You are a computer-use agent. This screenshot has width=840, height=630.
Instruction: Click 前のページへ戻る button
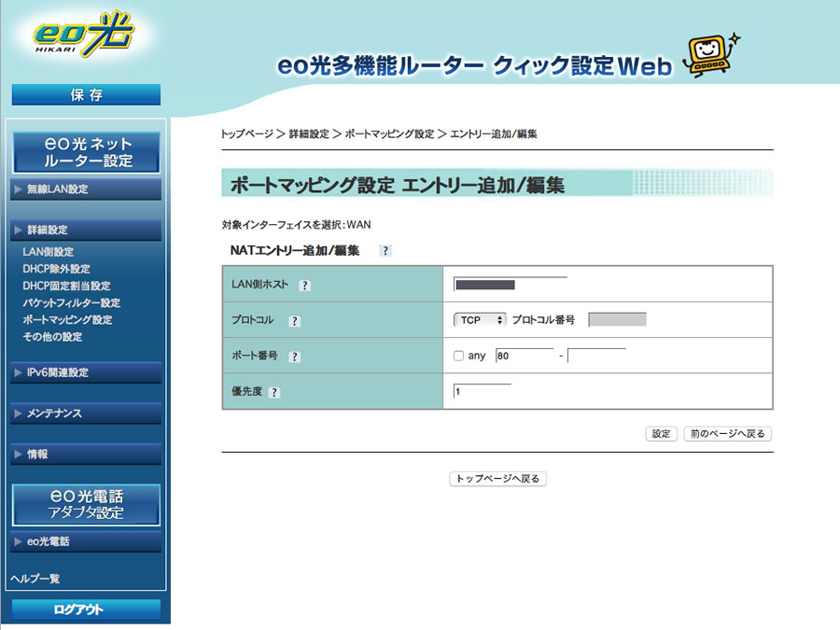(728, 434)
